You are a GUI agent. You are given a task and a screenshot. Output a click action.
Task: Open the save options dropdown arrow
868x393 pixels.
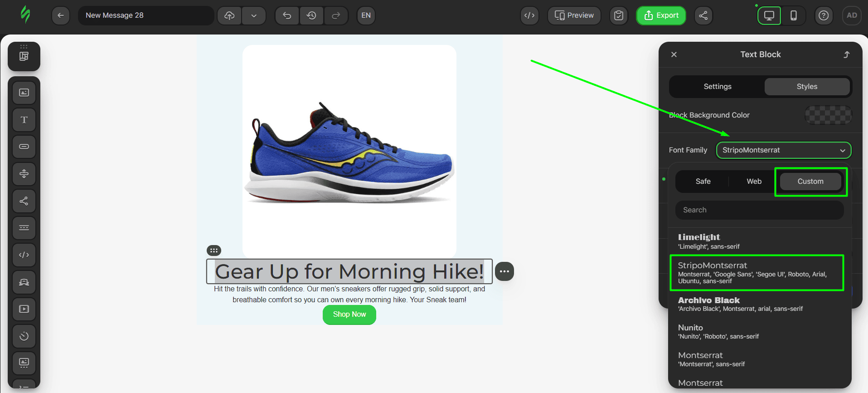(x=254, y=15)
